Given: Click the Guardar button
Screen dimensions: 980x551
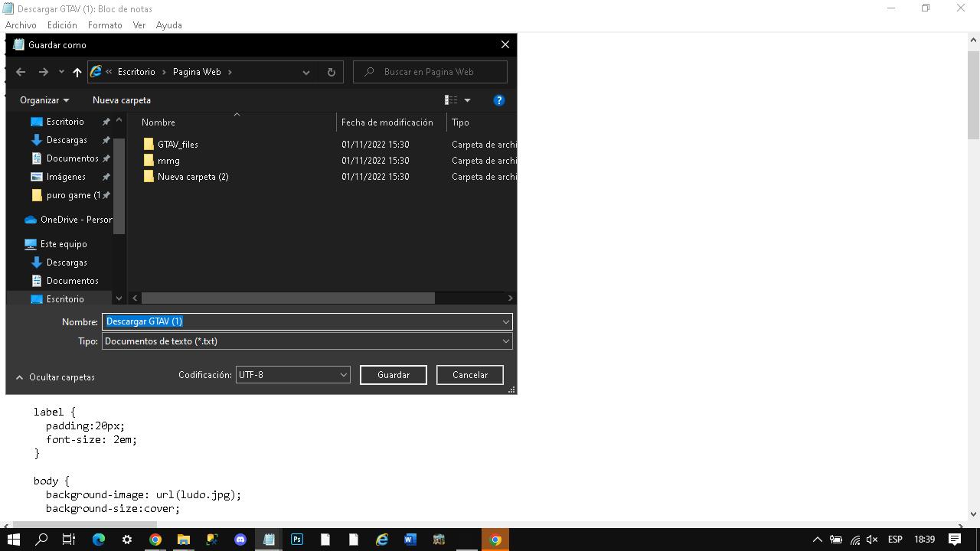Looking at the screenshot, I should tap(394, 375).
